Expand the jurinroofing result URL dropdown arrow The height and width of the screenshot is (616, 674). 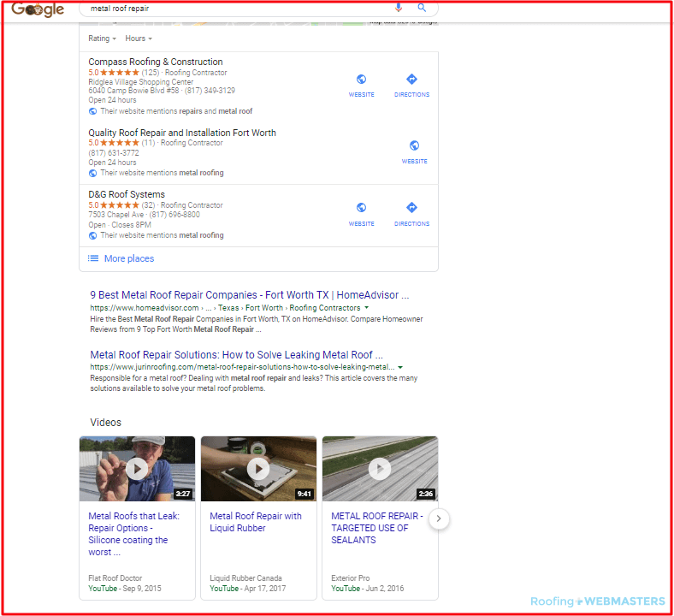400,367
